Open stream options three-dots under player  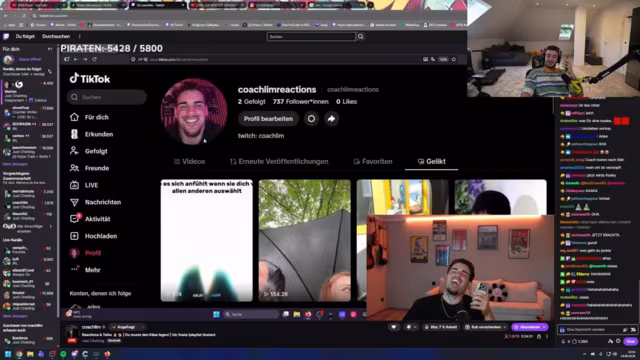[x=547, y=337]
